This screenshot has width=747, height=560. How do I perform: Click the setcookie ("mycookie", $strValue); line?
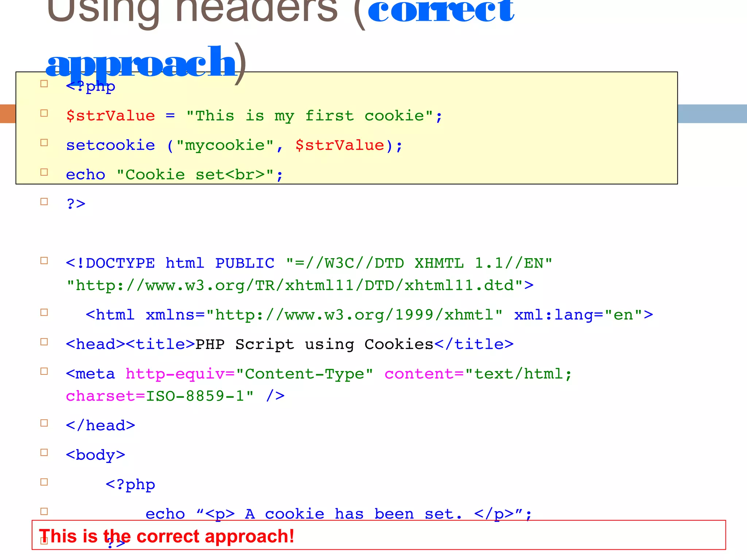(234, 145)
